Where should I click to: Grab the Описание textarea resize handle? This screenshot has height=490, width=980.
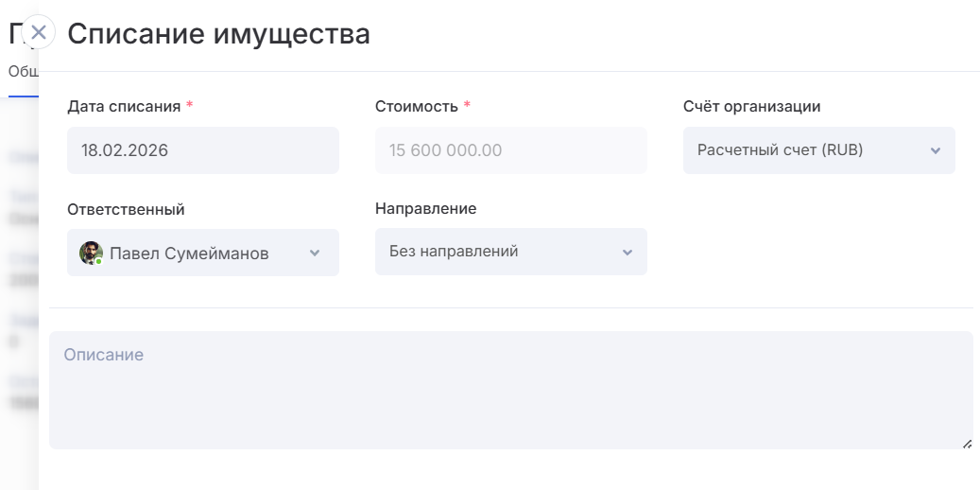[x=966, y=443]
